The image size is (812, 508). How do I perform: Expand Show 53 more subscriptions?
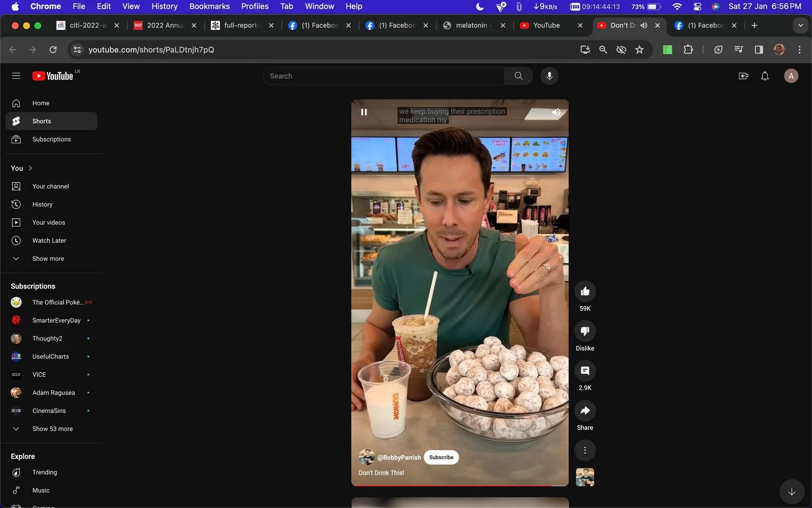point(52,429)
